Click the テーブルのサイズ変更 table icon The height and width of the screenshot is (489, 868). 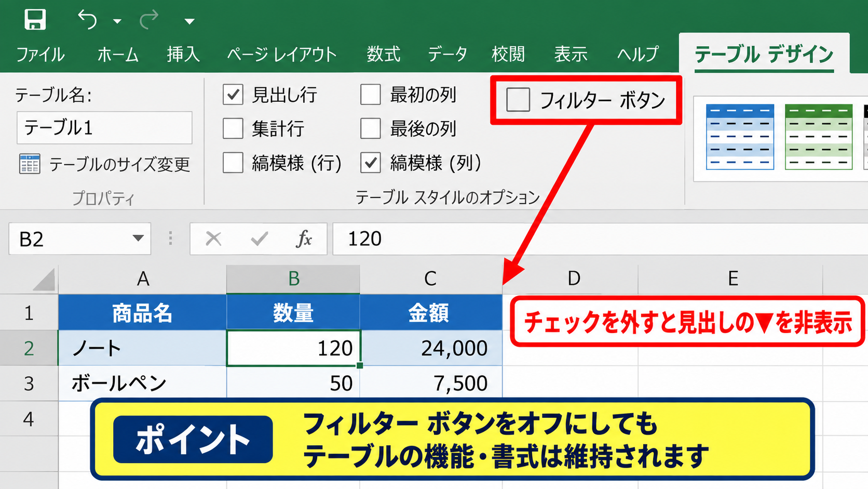30,164
